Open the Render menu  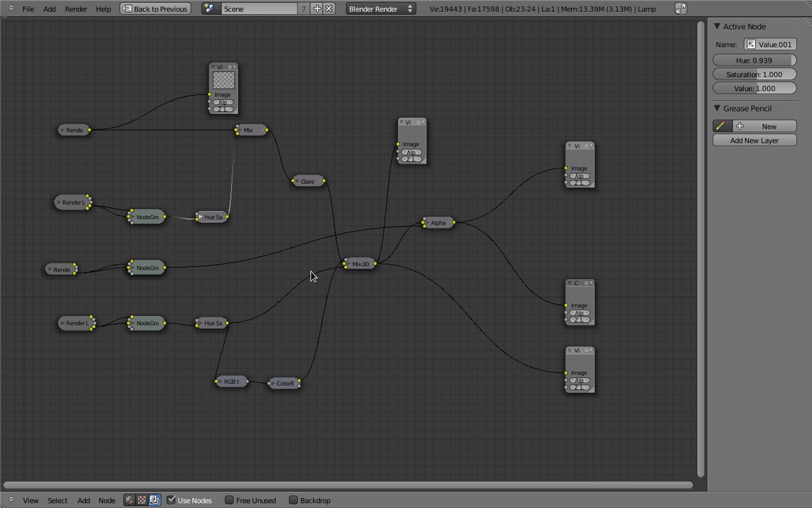click(76, 9)
